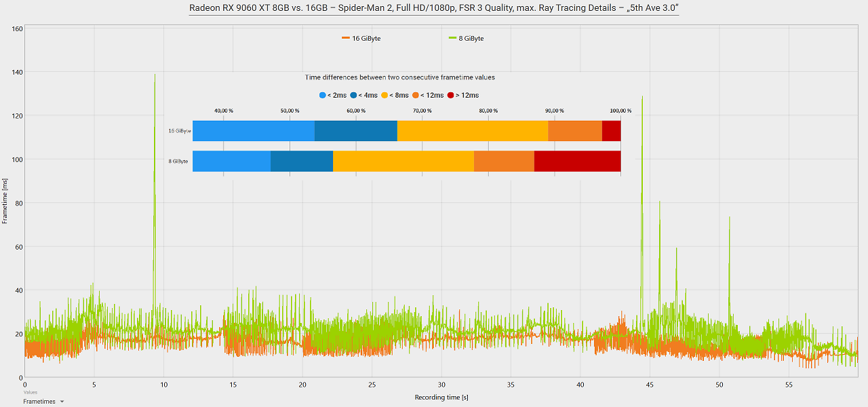The height and width of the screenshot is (407, 868).
Task: Click the 45 tick on recording time axis
Action: coord(650,385)
